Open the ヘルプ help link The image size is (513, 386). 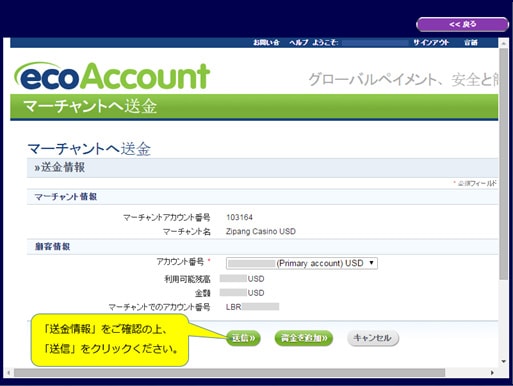tap(298, 42)
